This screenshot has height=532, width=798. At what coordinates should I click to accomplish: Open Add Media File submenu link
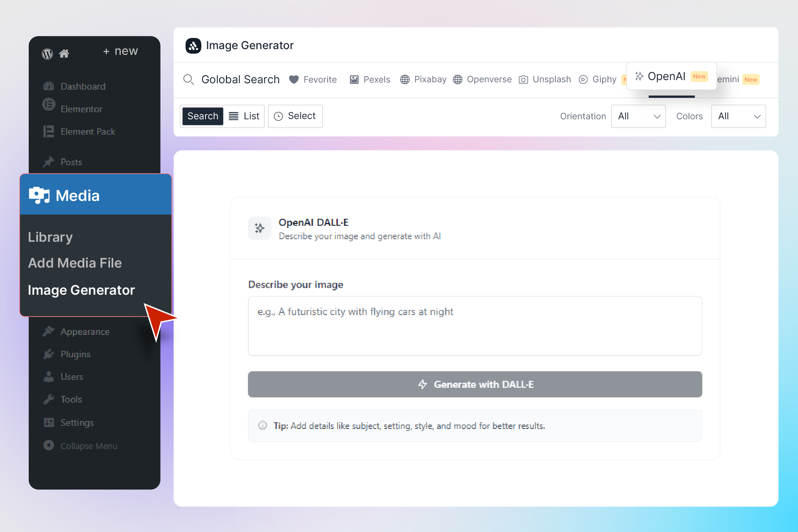pos(75,263)
